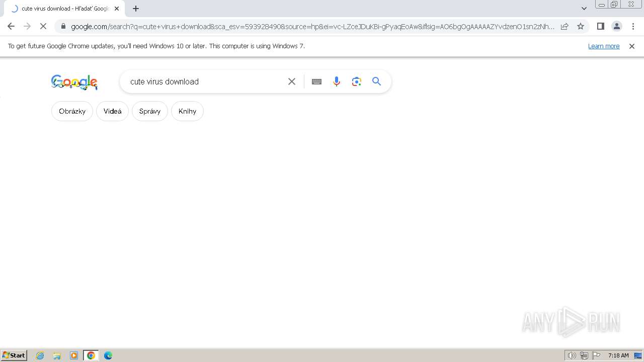Close the cute virus download tab

pos(117,9)
